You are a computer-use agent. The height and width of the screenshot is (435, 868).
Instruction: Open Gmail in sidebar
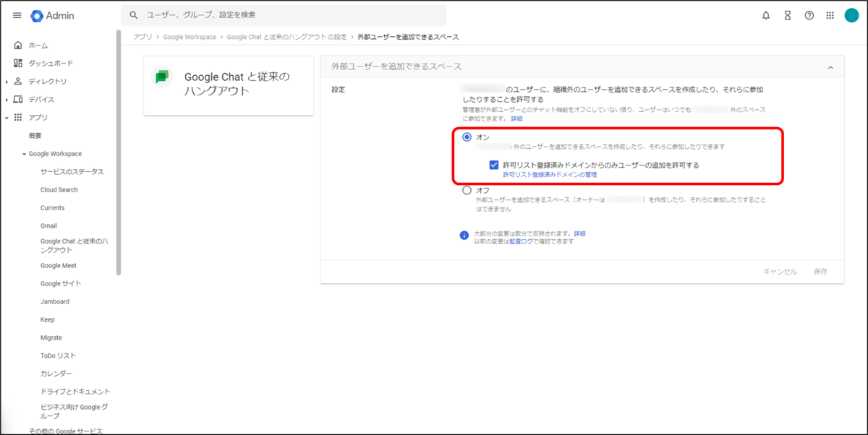(48, 226)
